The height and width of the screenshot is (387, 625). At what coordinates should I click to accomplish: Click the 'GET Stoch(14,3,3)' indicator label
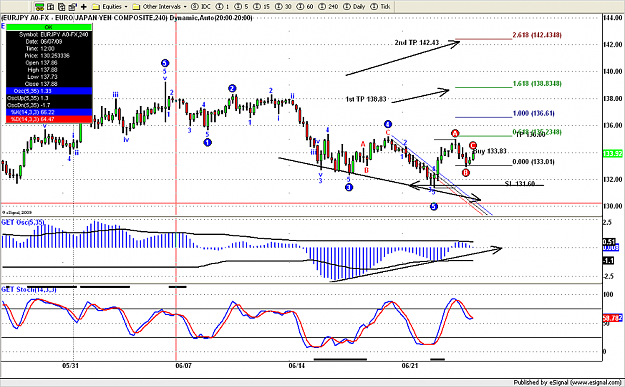pos(29,289)
